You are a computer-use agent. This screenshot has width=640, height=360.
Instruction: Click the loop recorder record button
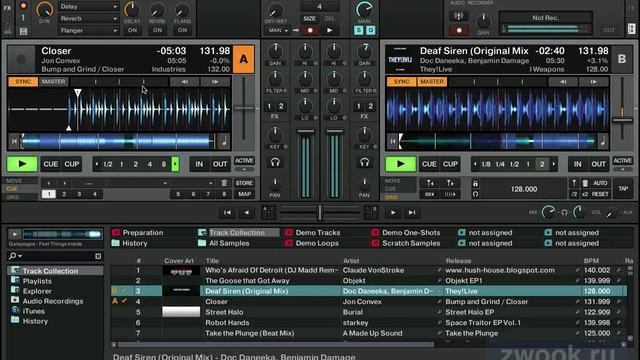tap(310, 30)
